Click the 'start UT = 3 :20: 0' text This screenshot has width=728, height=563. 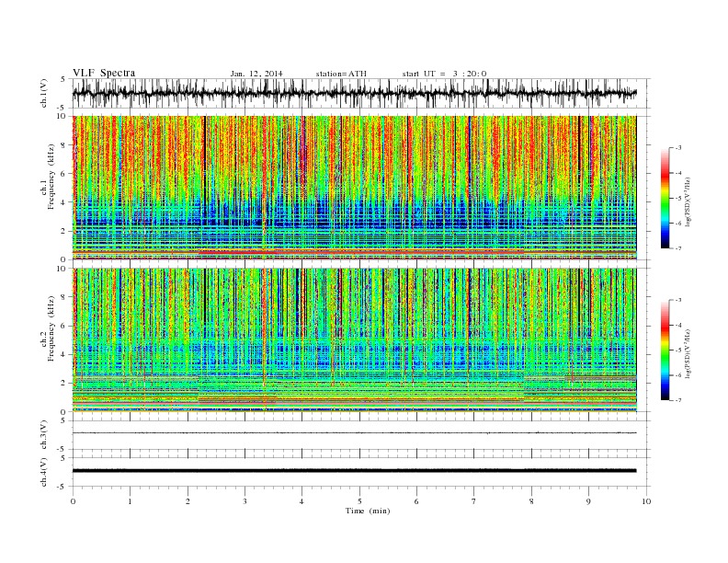click(x=444, y=74)
